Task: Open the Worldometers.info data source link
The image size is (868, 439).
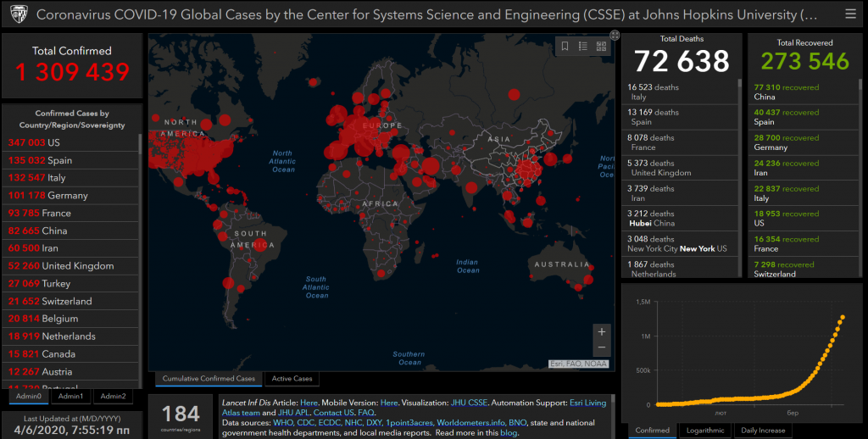Action: [470, 421]
